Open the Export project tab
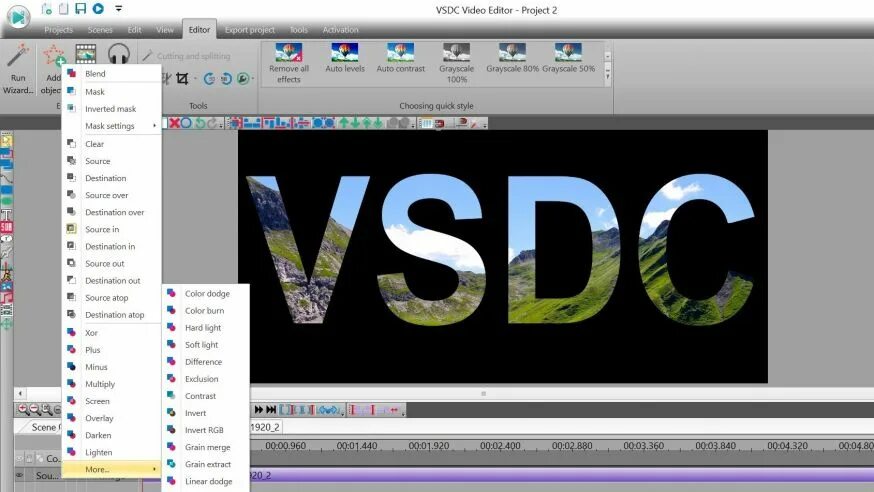Viewport: 874px width, 492px height. point(250,30)
